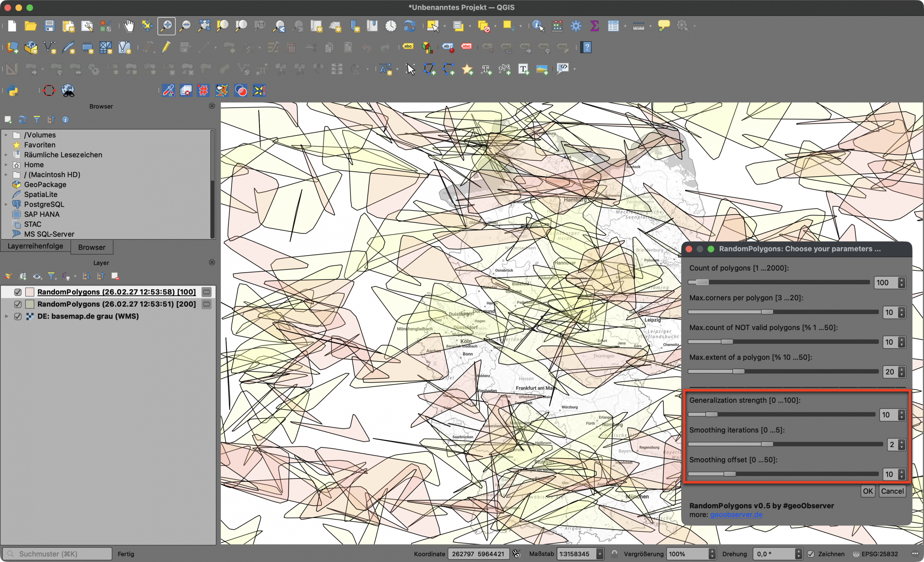This screenshot has width=924, height=562.
Task: Open the Python console icon
Action: [x=13, y=91]
